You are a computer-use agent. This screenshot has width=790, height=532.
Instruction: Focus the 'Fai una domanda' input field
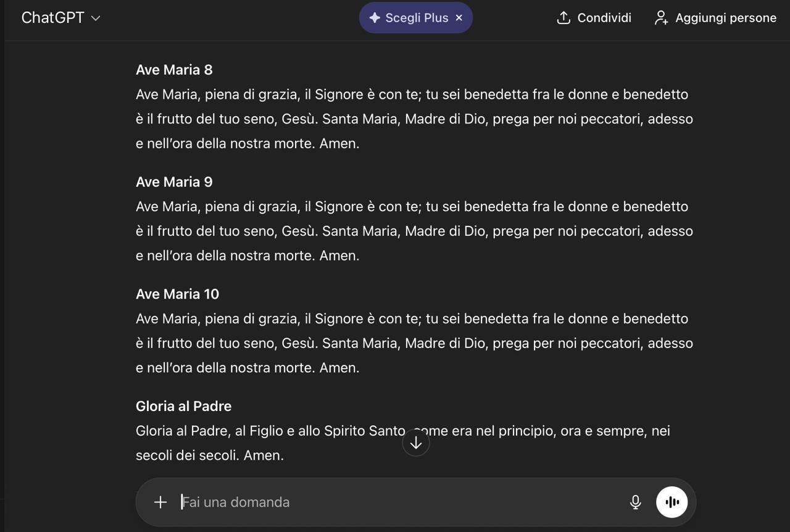coord(395,502)
